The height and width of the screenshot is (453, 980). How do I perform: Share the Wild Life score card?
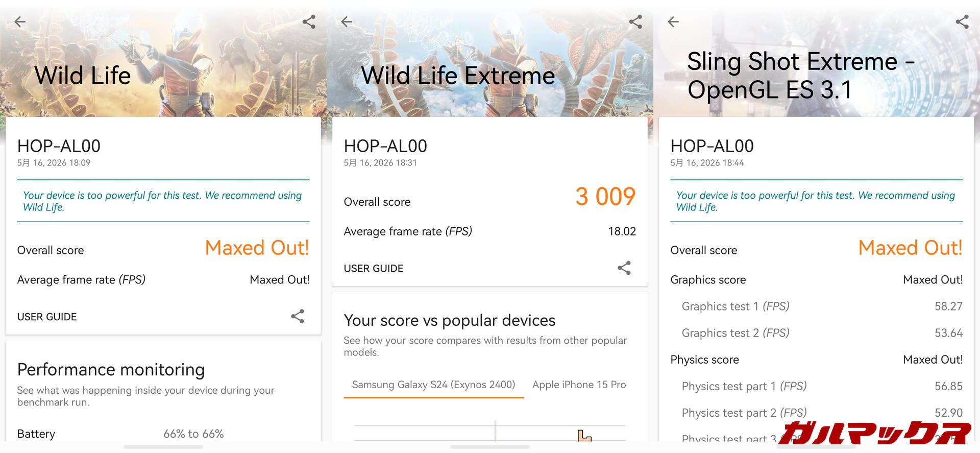click(298, 317)
